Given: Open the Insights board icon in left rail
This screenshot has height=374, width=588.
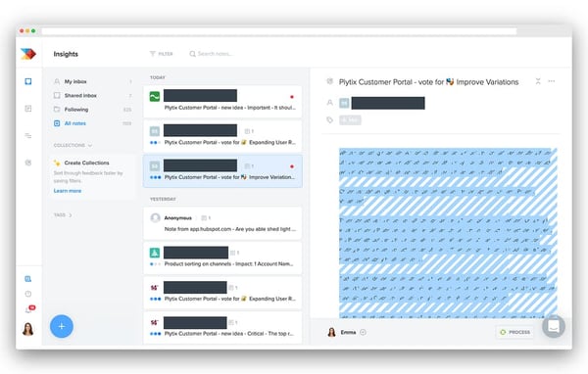Looking at the screenshot, I should [x=28, y=81].
